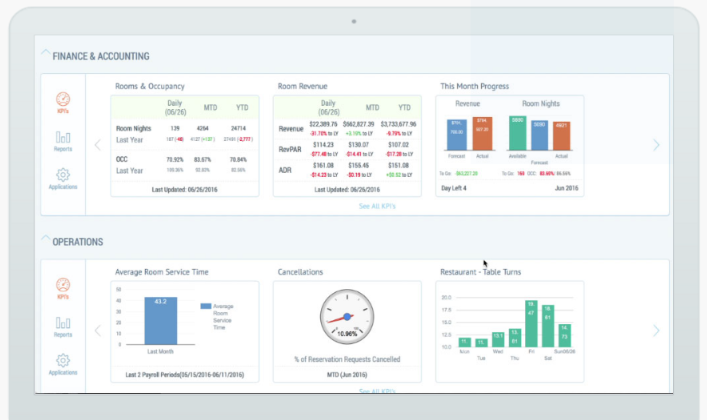The width and height of the screenshot is (707, 420).
Task: Show next Finance KPI cards with right arrow
Action: 656,145
